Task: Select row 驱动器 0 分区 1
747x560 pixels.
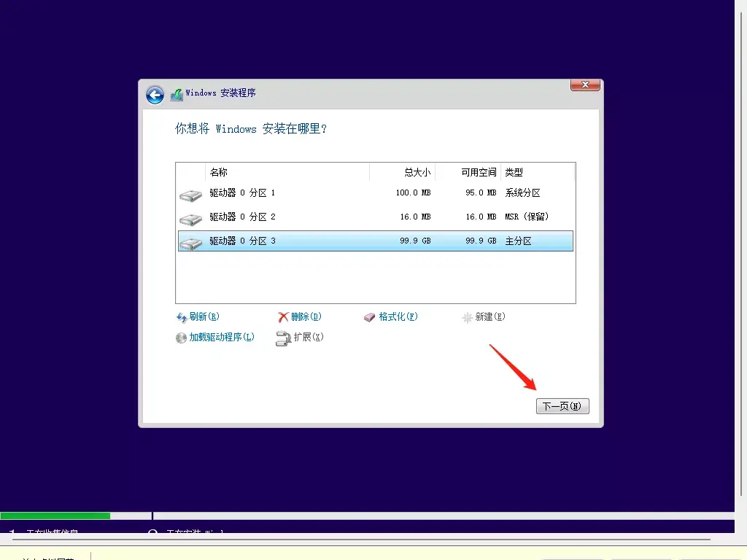Action: pyautogui.click(x=376, y=192)
